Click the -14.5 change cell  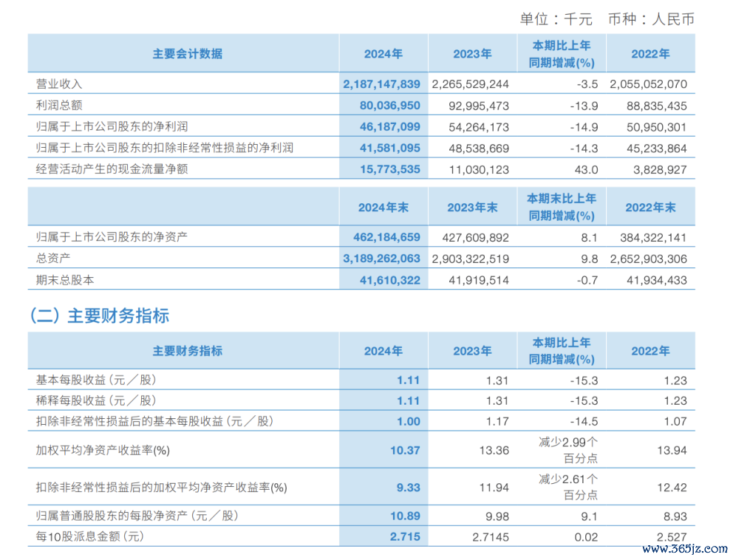584,422
